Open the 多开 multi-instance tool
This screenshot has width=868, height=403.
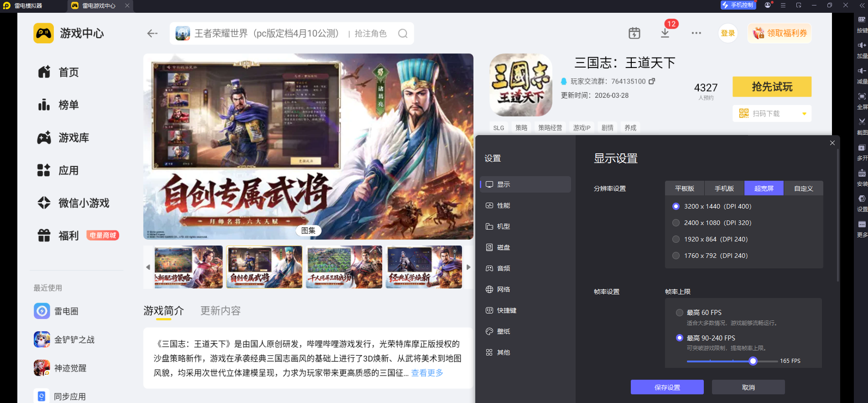point(862,152)
